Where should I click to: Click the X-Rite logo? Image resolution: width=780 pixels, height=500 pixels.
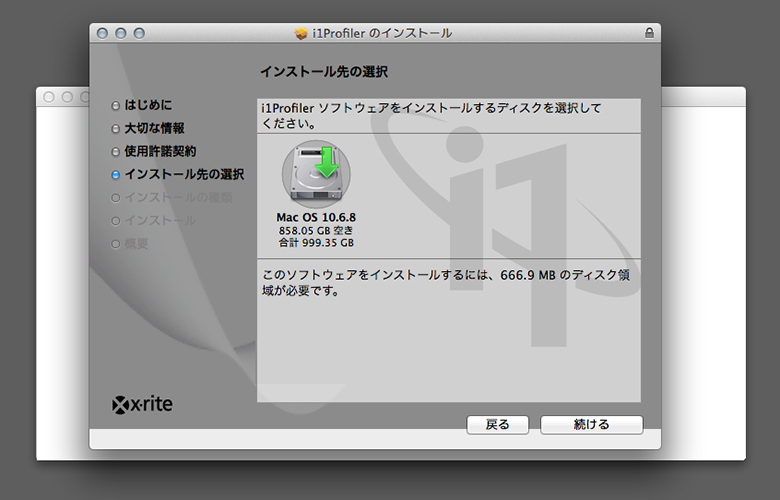(145, 405)
